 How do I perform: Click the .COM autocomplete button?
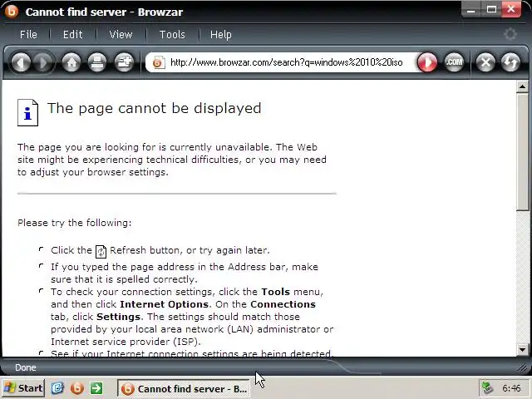click(454, 62)
